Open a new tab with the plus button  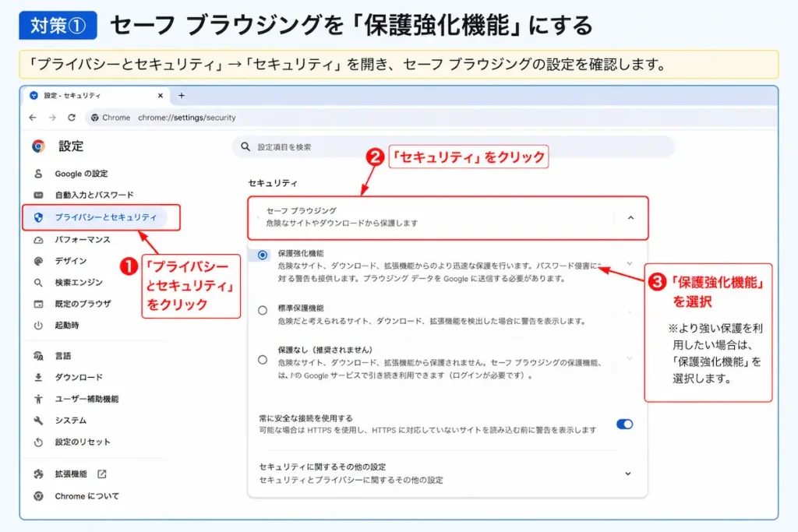[181, 95]
